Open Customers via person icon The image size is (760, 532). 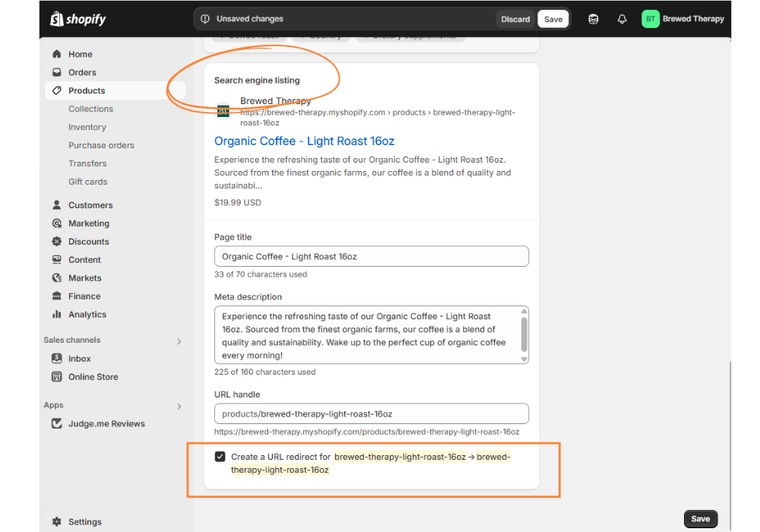(x=57, y=205)
